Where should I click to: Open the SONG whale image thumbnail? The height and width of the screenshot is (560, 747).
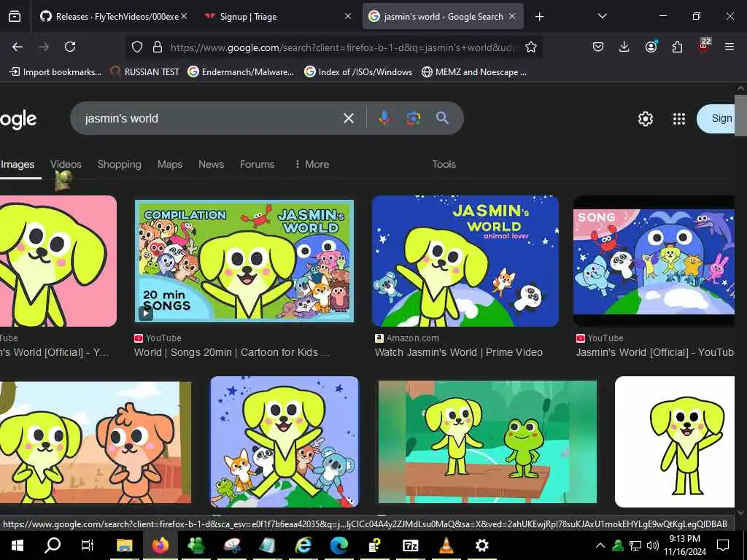coord(654,261)
